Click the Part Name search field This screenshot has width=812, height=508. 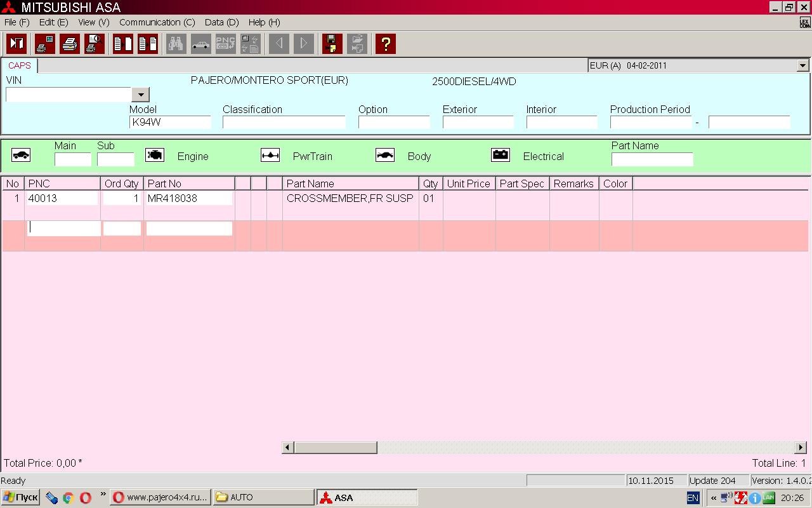click(x=652, y=159)
